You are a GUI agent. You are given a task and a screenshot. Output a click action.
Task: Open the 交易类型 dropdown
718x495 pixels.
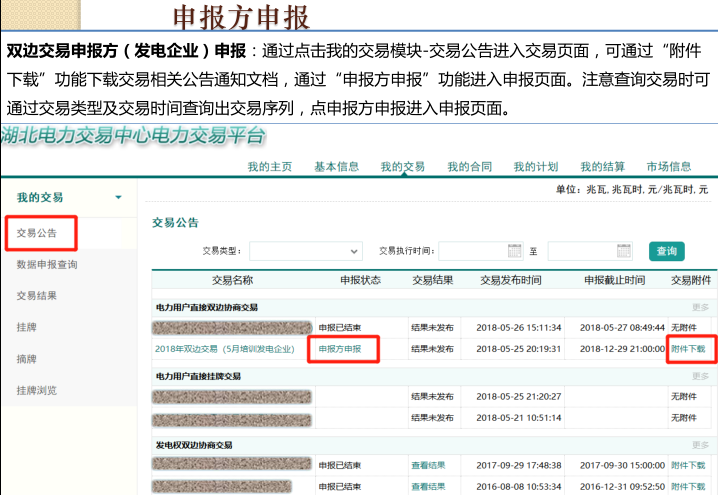click(x=306, y=251)
